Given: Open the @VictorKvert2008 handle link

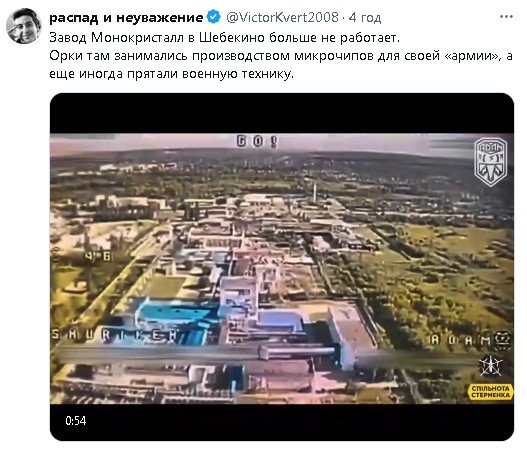Looking at the screenshot, I should (282, 17).
